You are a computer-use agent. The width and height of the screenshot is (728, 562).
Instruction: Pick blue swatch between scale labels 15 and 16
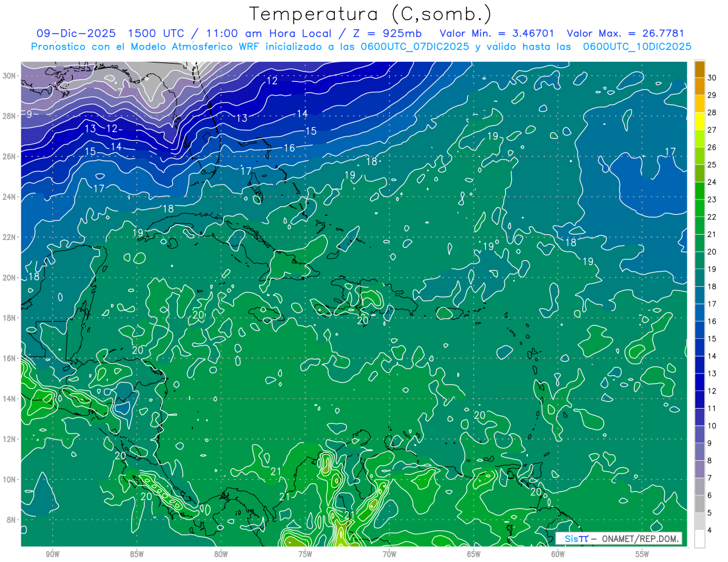click(x=700, y=330)
